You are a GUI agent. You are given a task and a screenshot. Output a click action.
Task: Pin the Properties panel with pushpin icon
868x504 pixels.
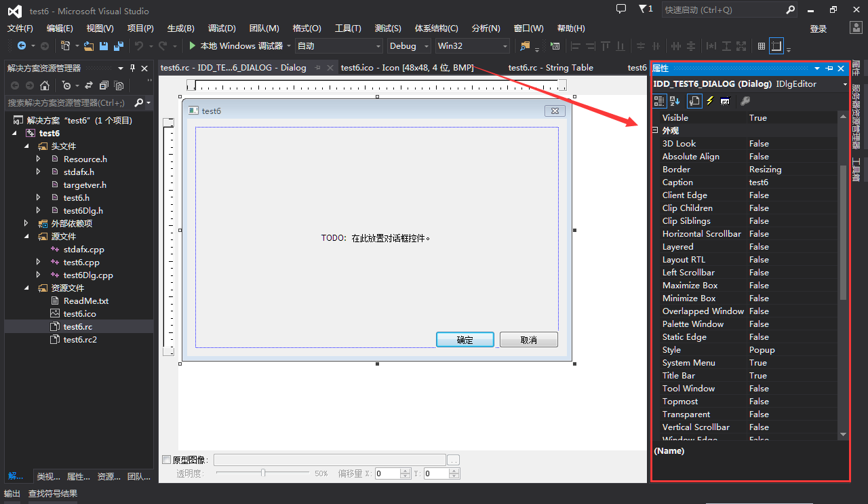829,69
